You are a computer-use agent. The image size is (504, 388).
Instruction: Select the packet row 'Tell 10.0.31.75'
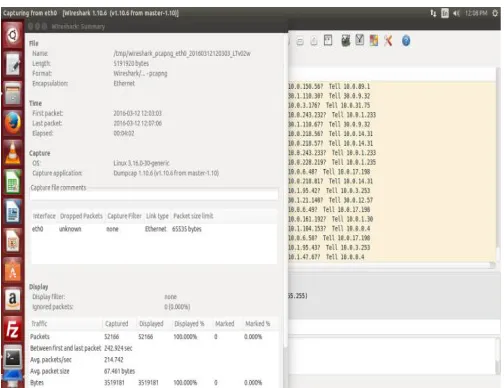click(x=392, y=105)
